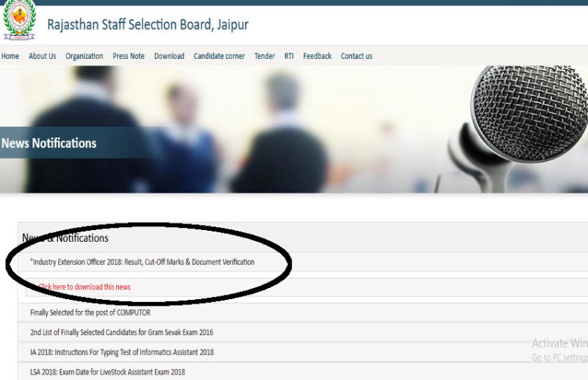Click here to download this news
This screenshot has height=380, width=588.
point(84,287)
